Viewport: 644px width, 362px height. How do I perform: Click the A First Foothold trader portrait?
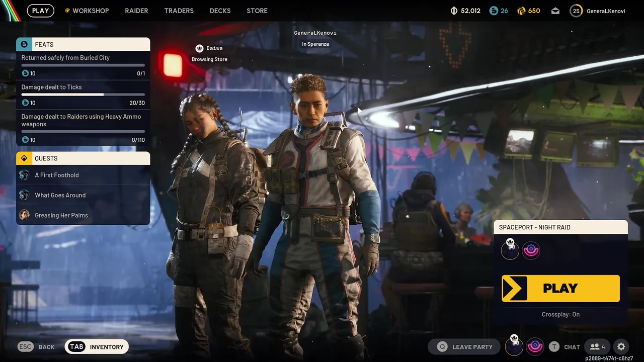pos(24,175)
